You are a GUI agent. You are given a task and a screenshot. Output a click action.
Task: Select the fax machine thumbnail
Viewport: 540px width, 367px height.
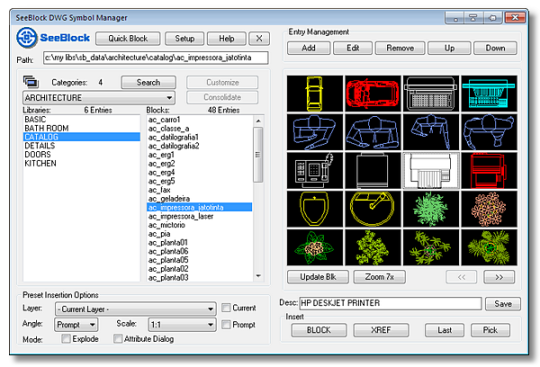coord(315,170)
